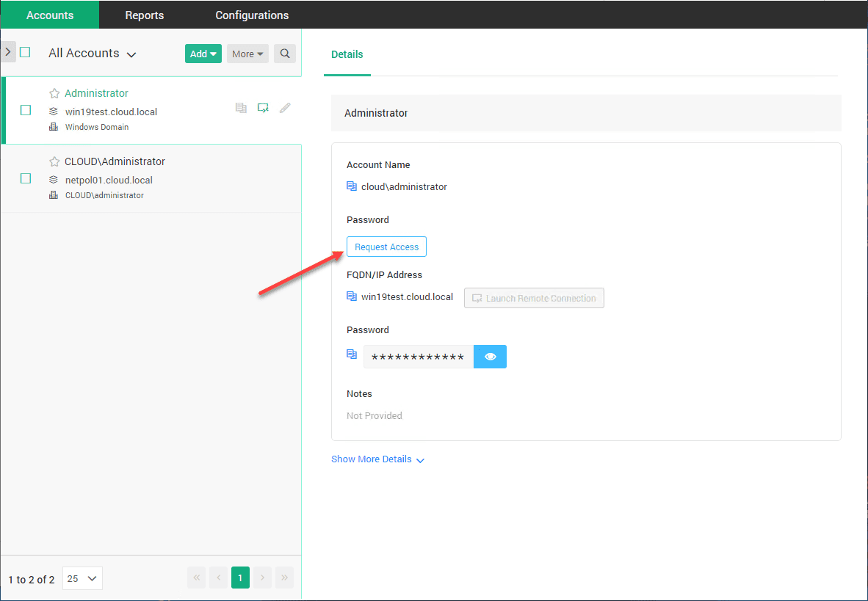Launch remote connection icon in Administrator row
The height and width of the screenshot is (601, 868).
pyautogui.click(x=263, y=108)
